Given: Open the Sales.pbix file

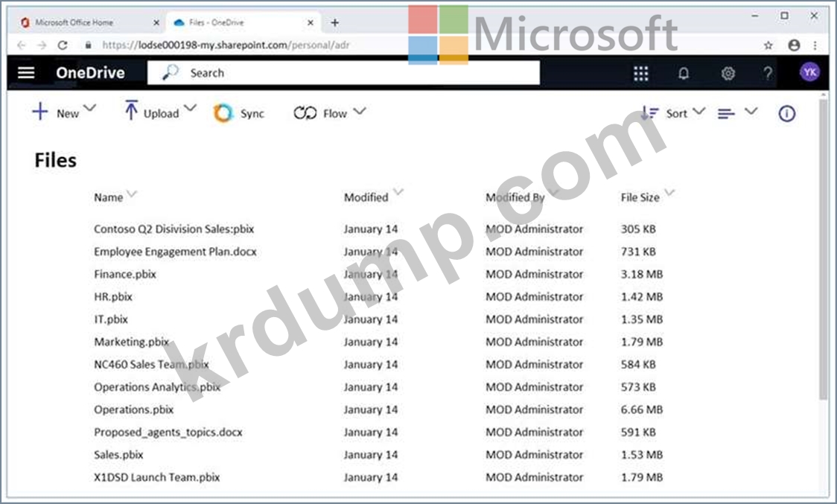Looking at the screenshot, I should [118, 455].
